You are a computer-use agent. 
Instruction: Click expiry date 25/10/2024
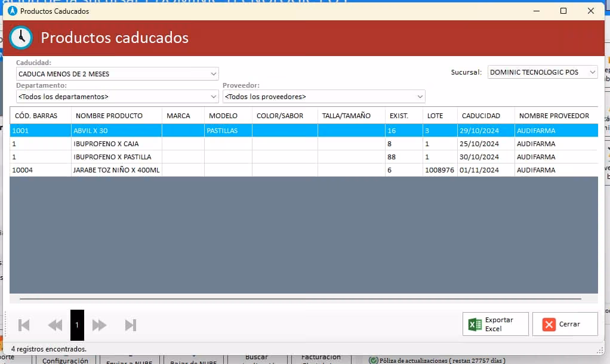(486, 144)
